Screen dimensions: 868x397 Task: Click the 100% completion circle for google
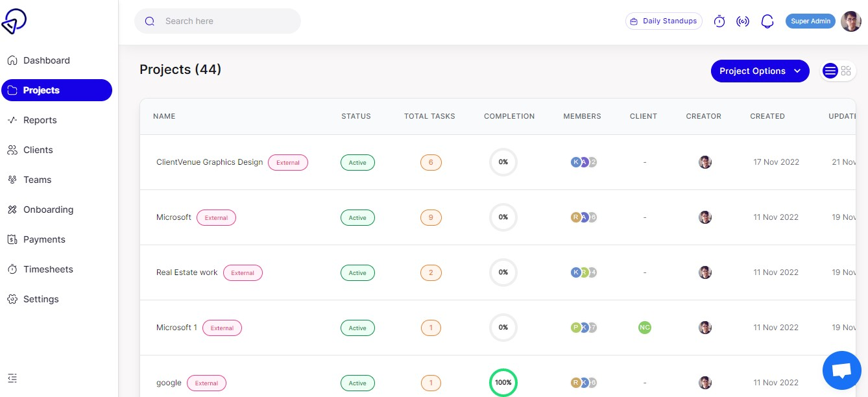[503, 383]
